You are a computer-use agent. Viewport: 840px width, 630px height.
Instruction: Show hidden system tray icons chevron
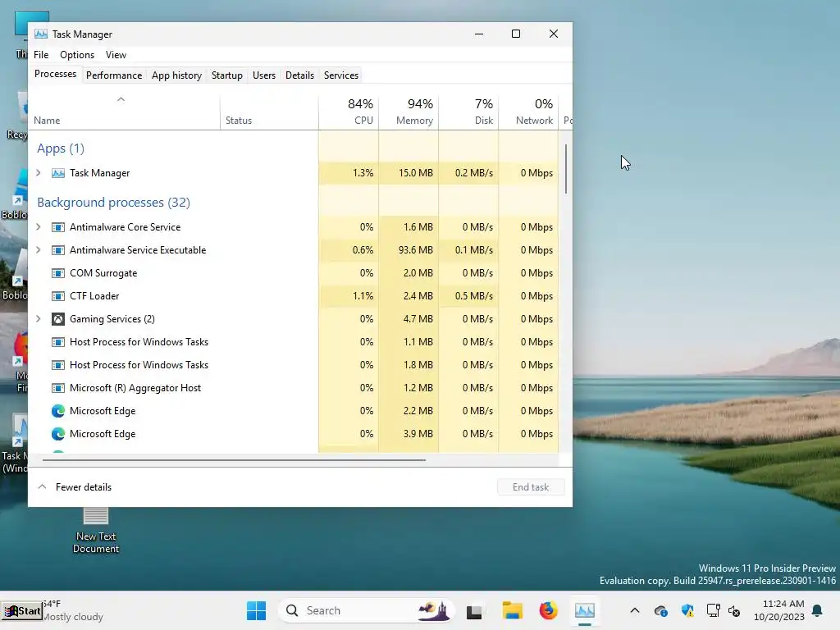(635, 610)
